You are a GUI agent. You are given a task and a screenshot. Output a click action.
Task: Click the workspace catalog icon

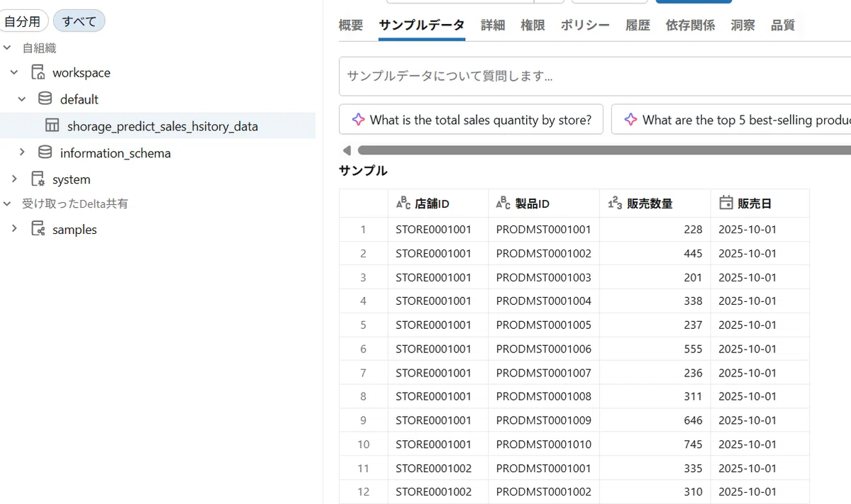(x=38, y=72)
